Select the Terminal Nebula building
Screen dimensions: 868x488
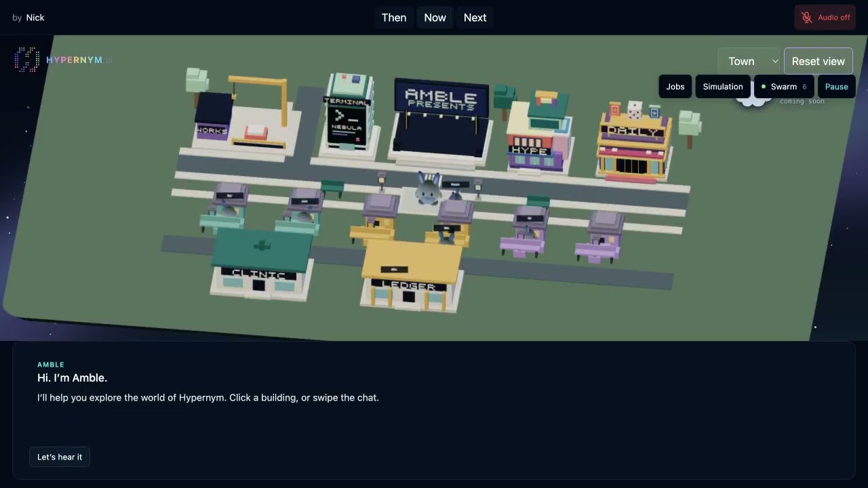click(349, 115)
